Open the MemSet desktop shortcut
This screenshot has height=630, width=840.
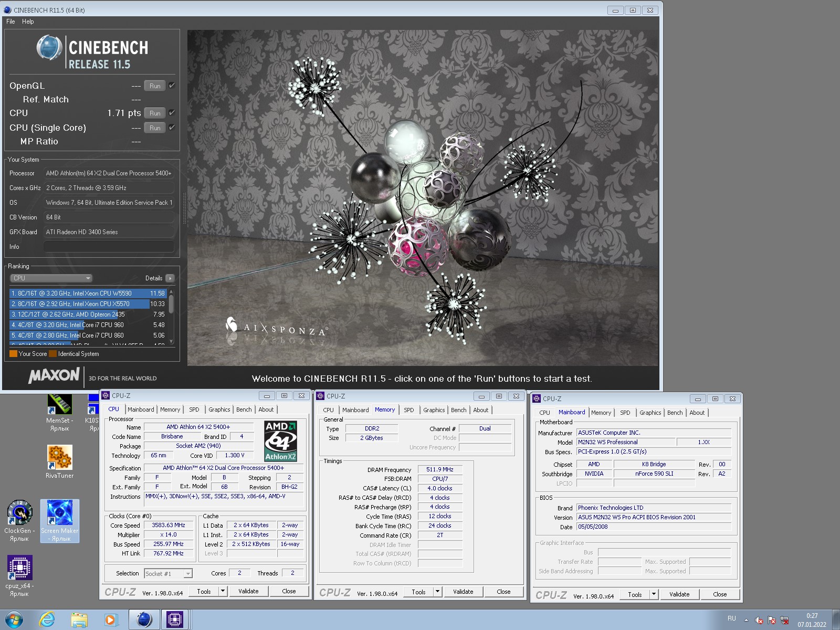pyautogui.click(x=59, y=413)
